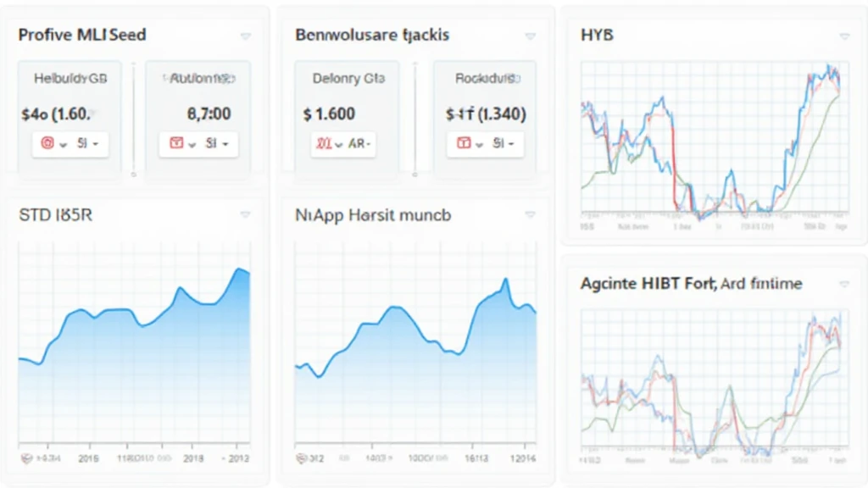
Task: Expand the AR dropdown in Delonry Gla card
Action: coord(359,144)
